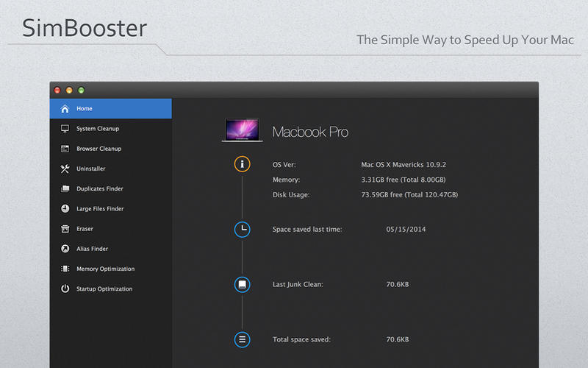Viewport: 588px width, 368px height.
Task: Switch to Browser Cleanup label
Action: (99, 149)
